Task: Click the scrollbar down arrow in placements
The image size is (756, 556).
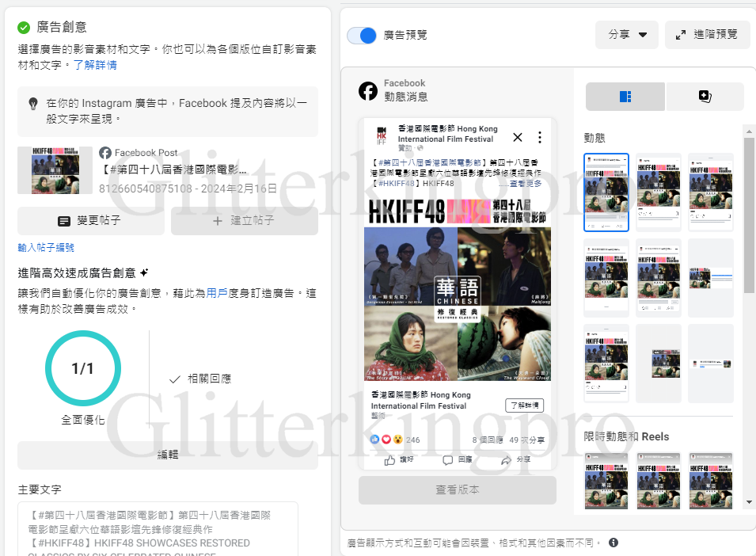Action: coord(749,502)
